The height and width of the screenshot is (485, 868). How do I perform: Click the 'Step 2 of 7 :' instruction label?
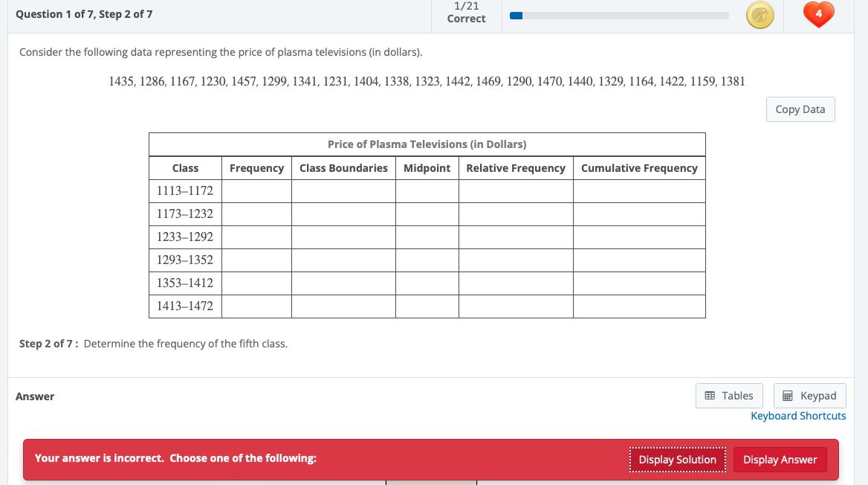click(49, 344)
